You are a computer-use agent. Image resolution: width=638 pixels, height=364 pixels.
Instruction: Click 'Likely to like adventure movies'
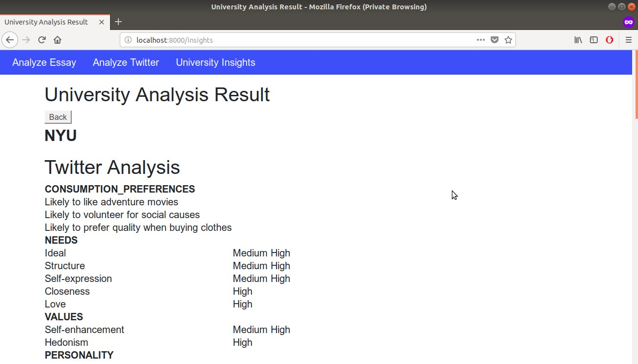click(111, 202)
